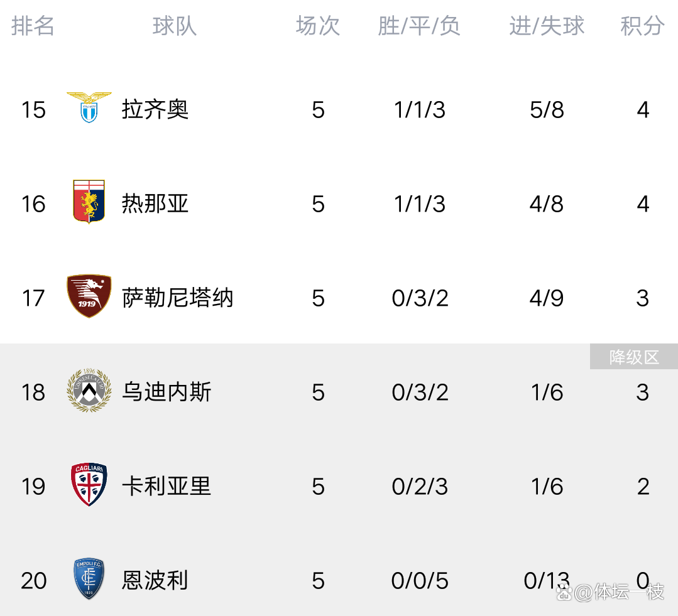Image resolution: width=678 pixels, height=616 pixels.
Task: Click the Empoli FC blue crest icon
Action: 89,578
